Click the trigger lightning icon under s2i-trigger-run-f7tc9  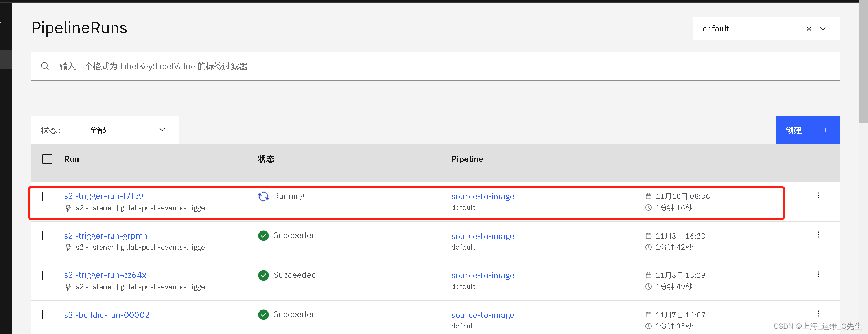[68, 208]
